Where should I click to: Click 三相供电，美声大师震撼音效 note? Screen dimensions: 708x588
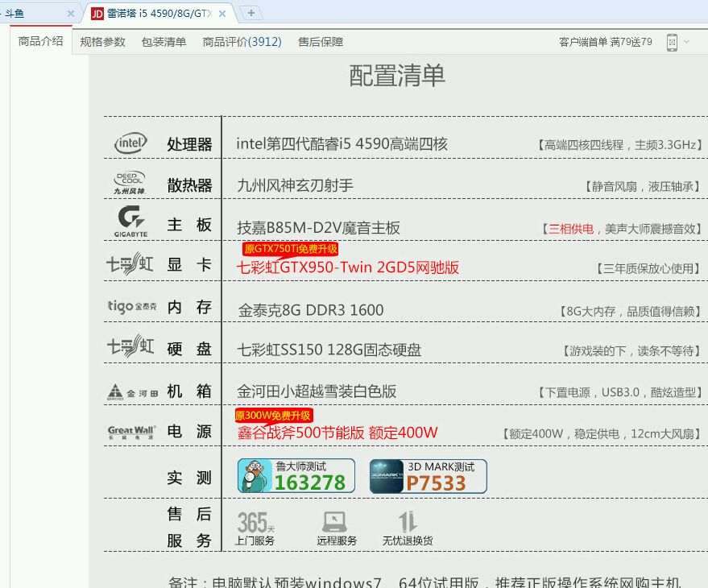point(622,229)
